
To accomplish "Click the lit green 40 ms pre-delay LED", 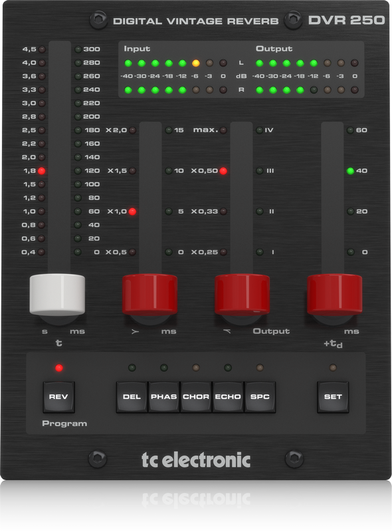I will coord(350,171).
